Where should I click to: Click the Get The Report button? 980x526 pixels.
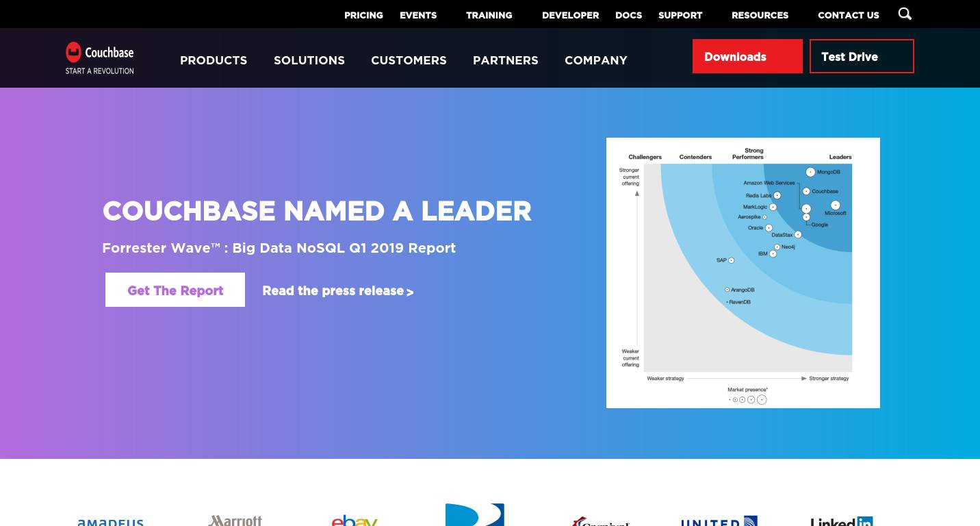click(175, 290)
